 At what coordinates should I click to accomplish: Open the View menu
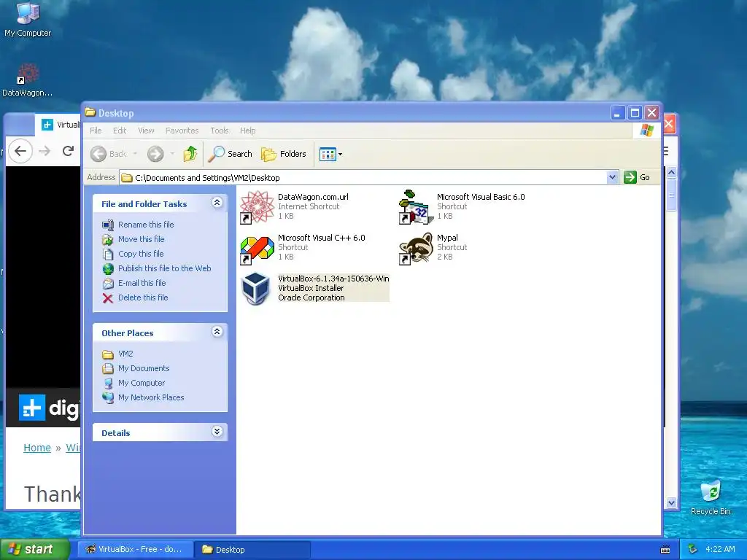[x=146, y=131]
